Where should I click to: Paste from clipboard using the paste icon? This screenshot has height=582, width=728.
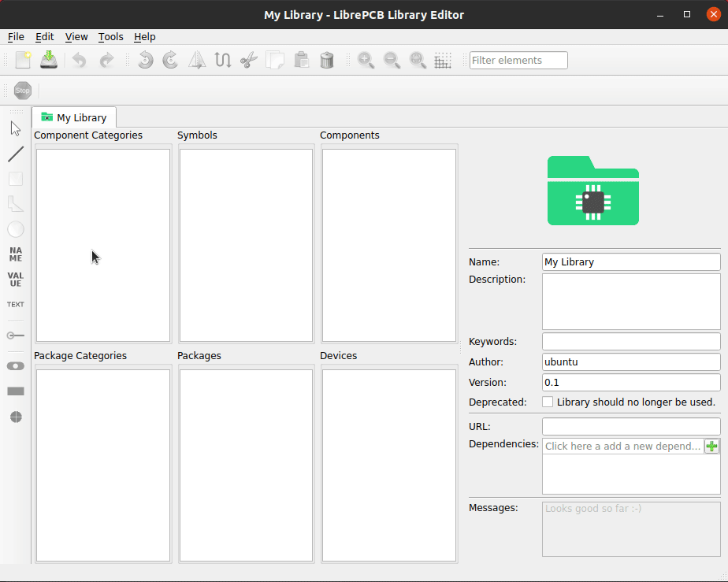tap(301, 61)
